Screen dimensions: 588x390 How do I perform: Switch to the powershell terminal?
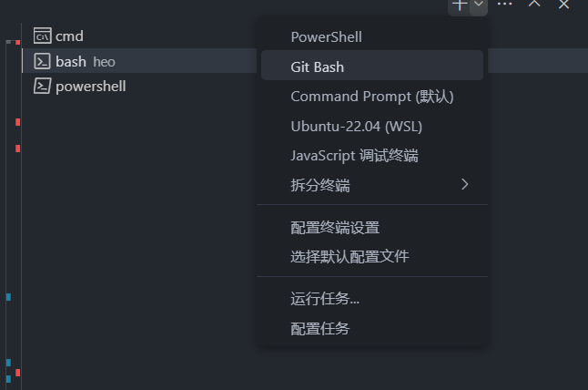90,86
